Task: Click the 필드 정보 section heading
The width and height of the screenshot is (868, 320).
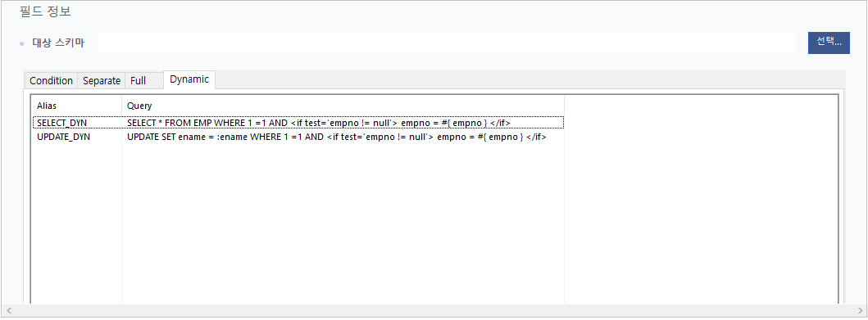Action: pyautogui.click(x=45, y=11)
